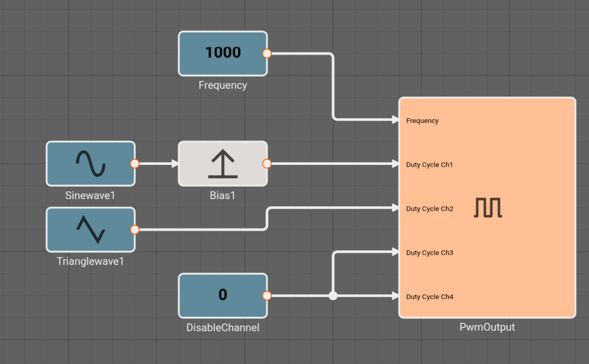589x364 pixels.
Task: Click the wire junction dot near Duty Cycle Ch4
Action: tap(333, 296)
